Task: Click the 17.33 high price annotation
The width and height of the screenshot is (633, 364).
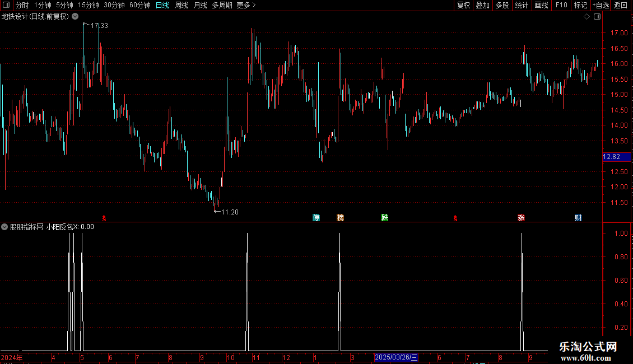Action: (x=99, y=25)
